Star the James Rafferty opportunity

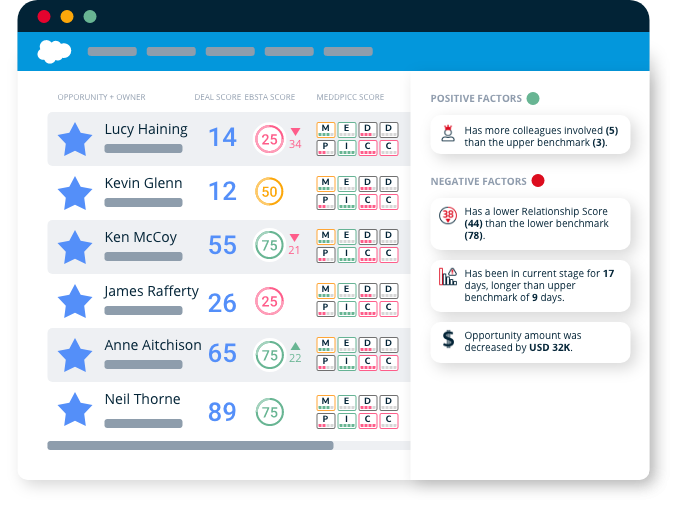pyautogui.click(x=75, y=301)
